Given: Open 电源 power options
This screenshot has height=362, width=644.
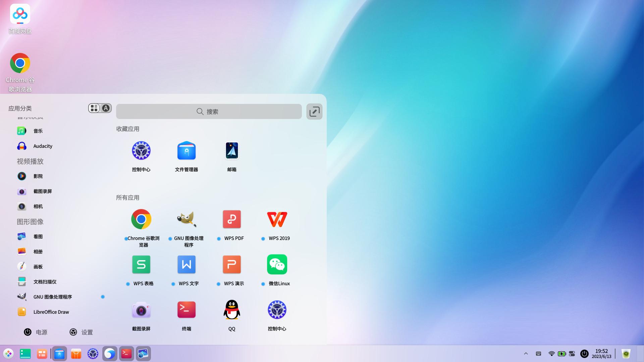Looking at the screenshot, I should 35,332.
